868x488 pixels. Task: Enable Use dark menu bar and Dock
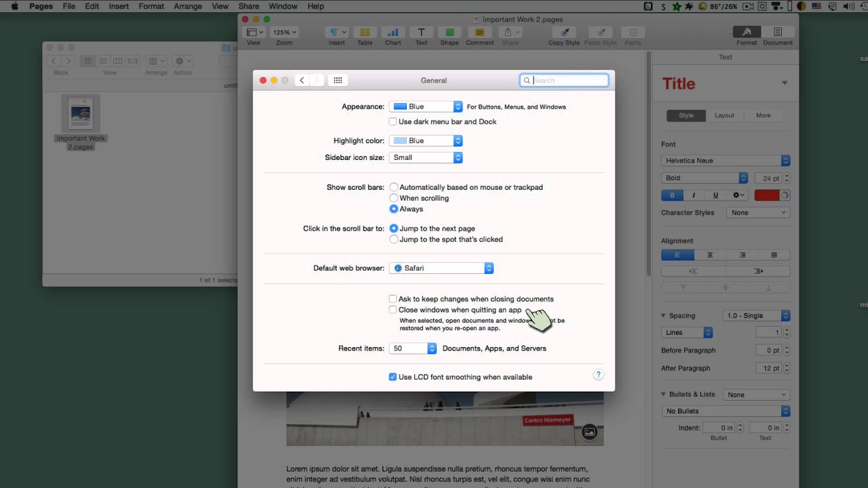[x=393, y=122]
